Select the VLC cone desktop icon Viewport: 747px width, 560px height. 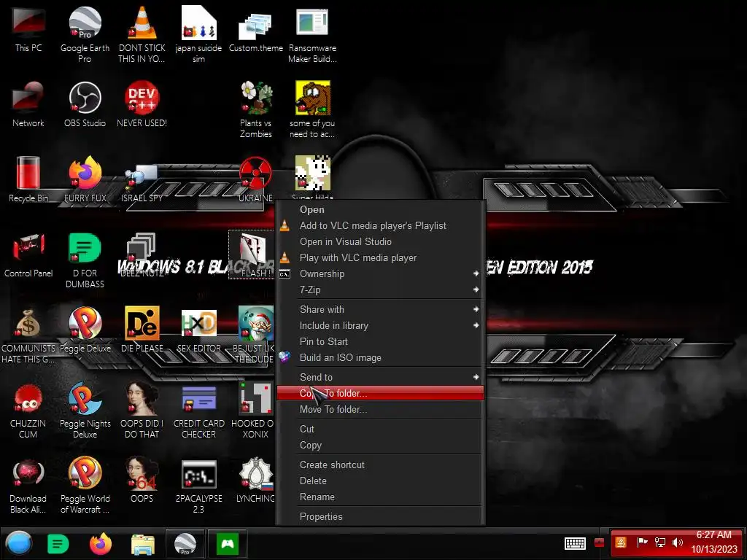pos(142,34)
